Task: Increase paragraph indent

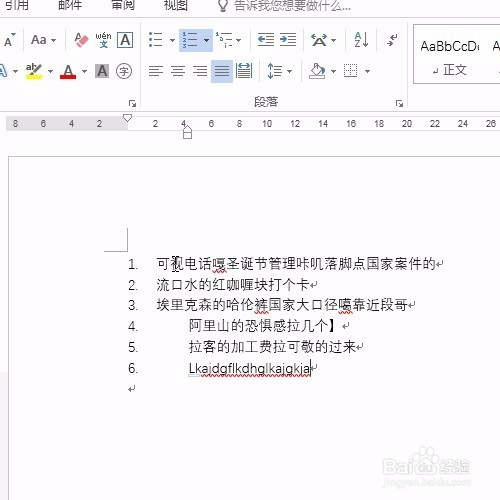Action: pos(288,40)
